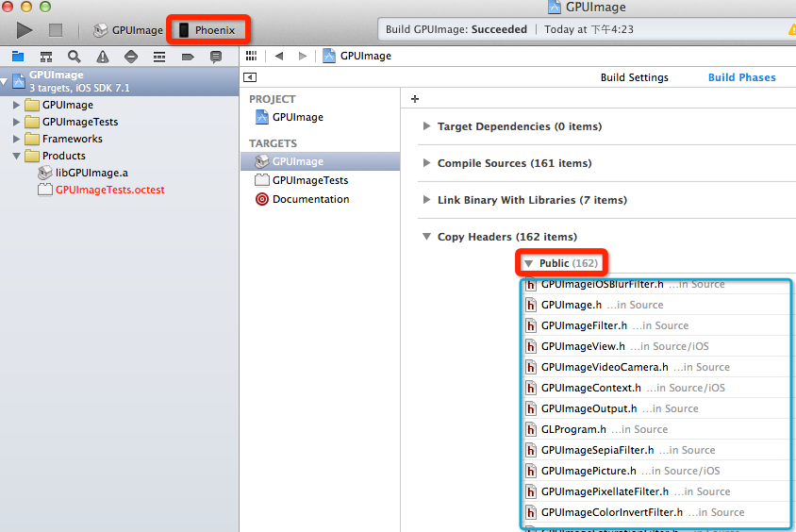This screenshot has width=796, height=532.
Task: Expand the Compile Sources phase
Action: point(427,163)
